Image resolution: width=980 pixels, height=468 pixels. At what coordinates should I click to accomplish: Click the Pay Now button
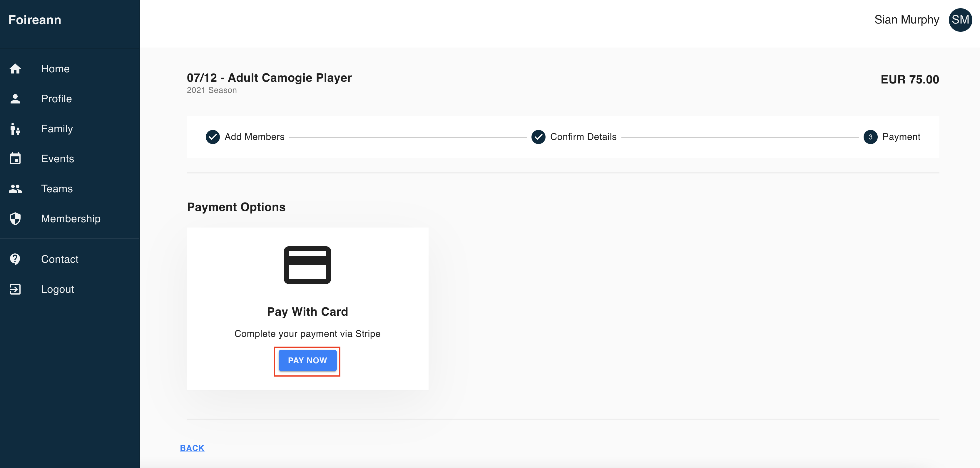point(307,360)
